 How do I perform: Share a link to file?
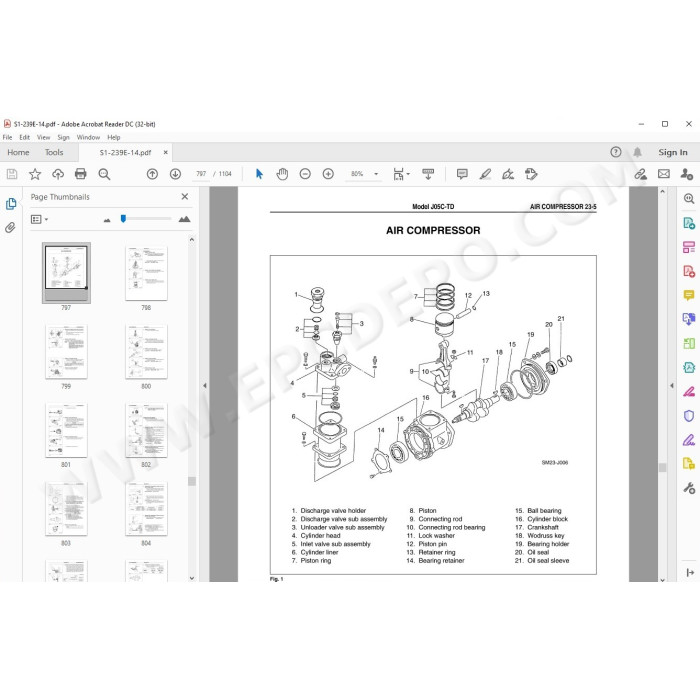(641, 174)
